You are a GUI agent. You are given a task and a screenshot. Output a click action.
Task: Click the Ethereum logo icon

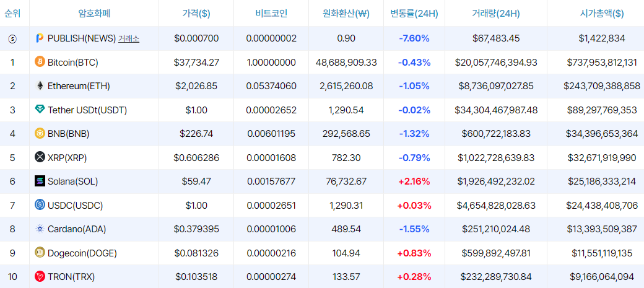(x=40, y=86)
